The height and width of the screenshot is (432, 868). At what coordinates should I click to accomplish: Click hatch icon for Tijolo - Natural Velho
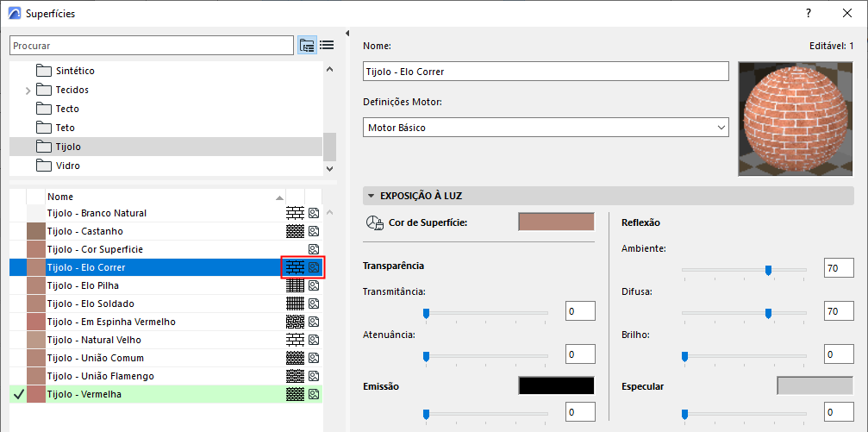[295, 340]
